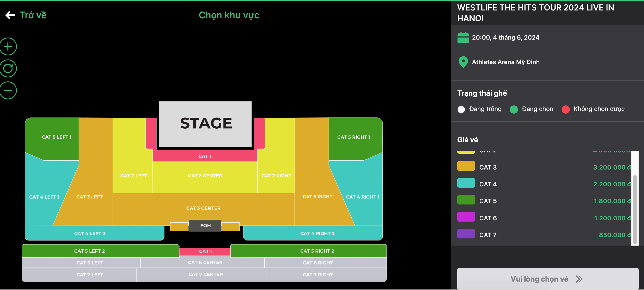The width and height of the screenshot is (644, 290).
Task: Click the CAT 6 magenta color swatch
Action: (466, 217)
